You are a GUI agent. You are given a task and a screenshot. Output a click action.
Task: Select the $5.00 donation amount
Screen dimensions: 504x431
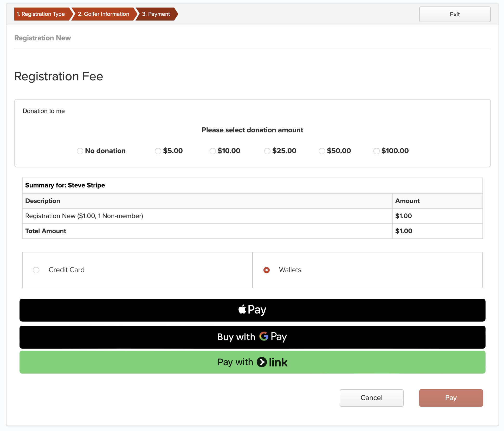(158, 151)
